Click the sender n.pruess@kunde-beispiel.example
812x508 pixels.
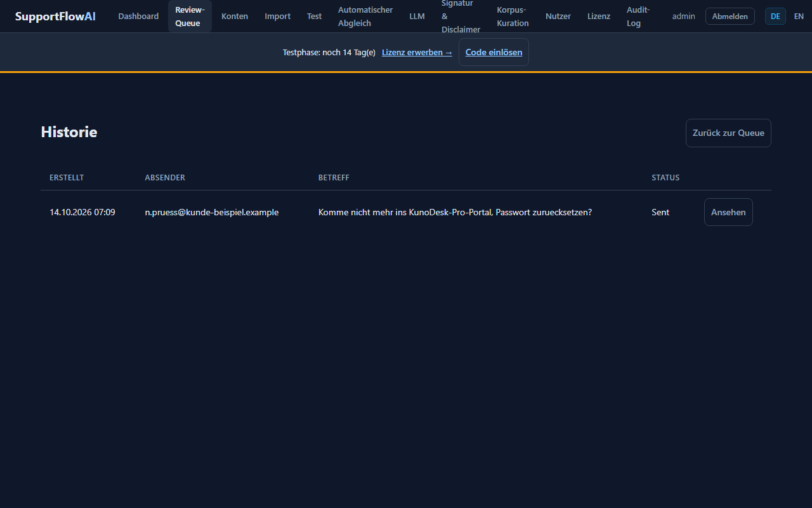tap(212, 212)
